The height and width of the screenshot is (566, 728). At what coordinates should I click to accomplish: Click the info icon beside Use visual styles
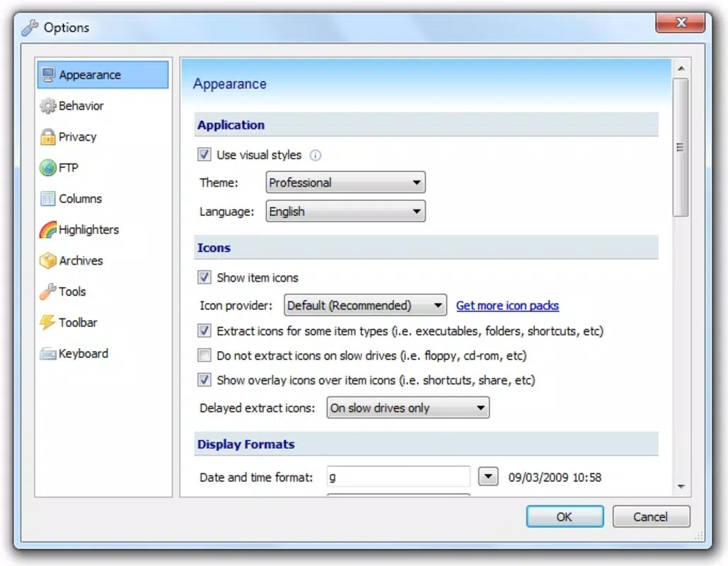pyautogui.click(x=316, y=155)
